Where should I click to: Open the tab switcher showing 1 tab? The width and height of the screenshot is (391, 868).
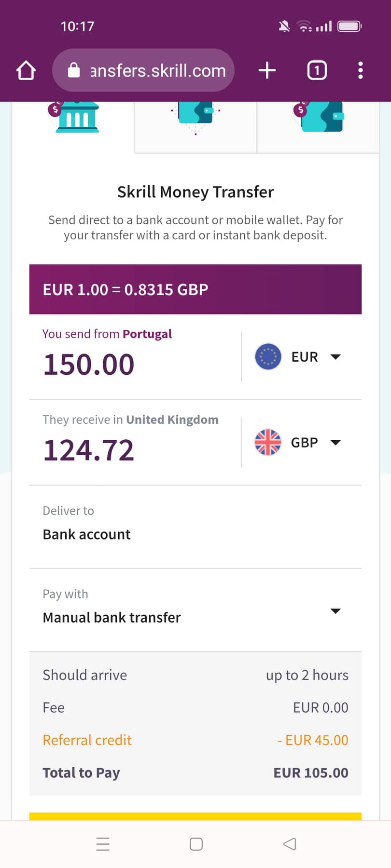pos(317,70)
